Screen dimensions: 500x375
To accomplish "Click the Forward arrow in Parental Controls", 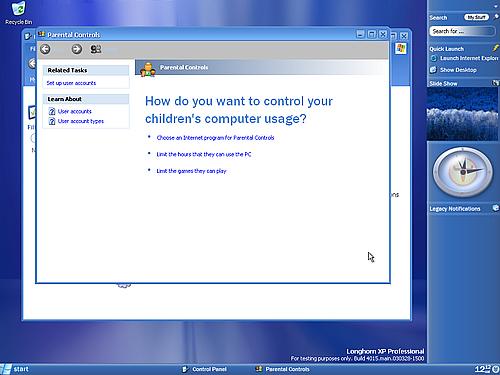I will [x=77, y=49].
